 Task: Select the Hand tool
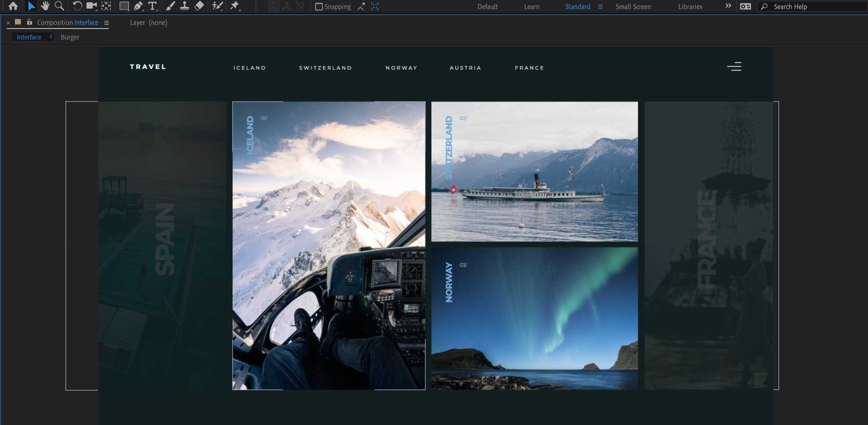45,6
